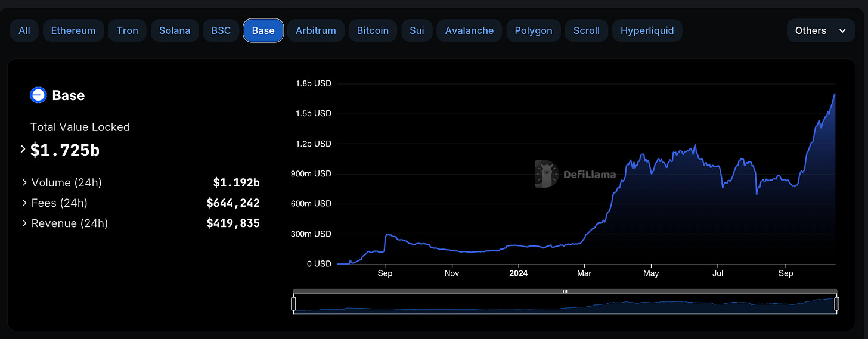Image resolution: width=868 pixels, height=339 pixels.
Task: Click the $419,835 revenue value
Action: point(233,223)
